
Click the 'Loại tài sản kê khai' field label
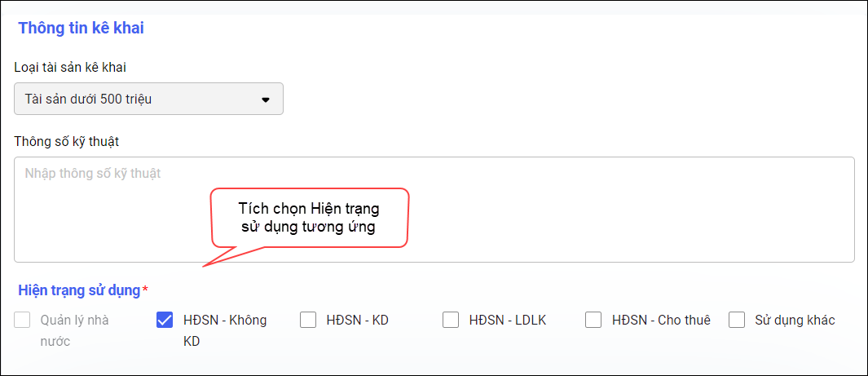click(x=70, y=67)
